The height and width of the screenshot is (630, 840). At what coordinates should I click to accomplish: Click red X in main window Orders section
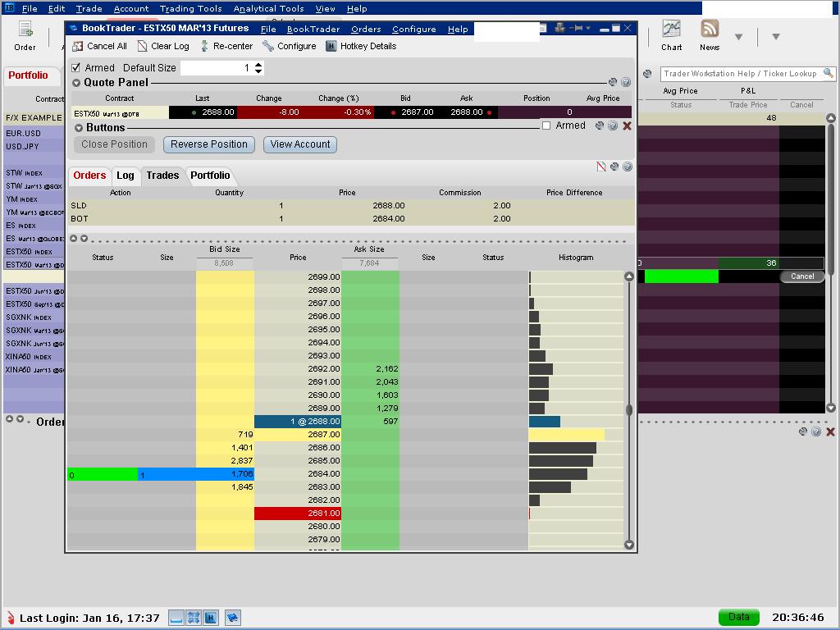[x=830, y=431]
